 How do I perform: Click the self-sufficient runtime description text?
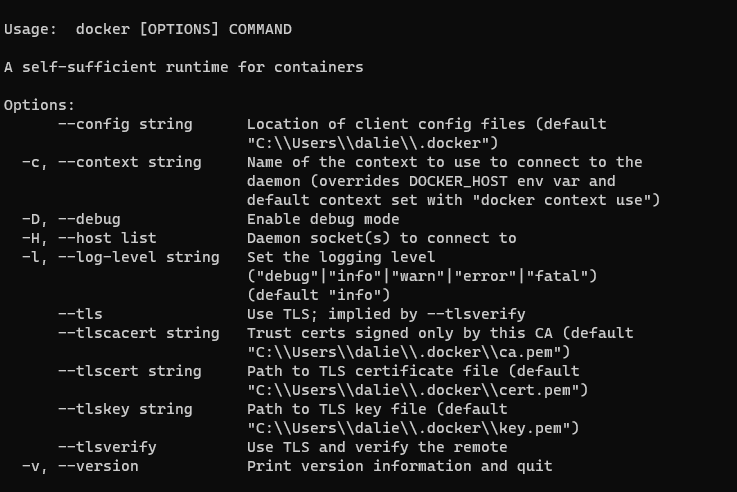[x=184, y=67]
